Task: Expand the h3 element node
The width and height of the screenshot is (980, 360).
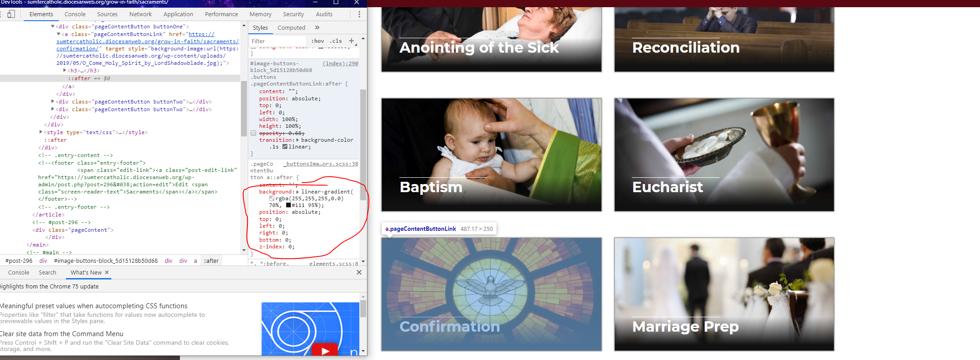Action: tap(65, 71)
